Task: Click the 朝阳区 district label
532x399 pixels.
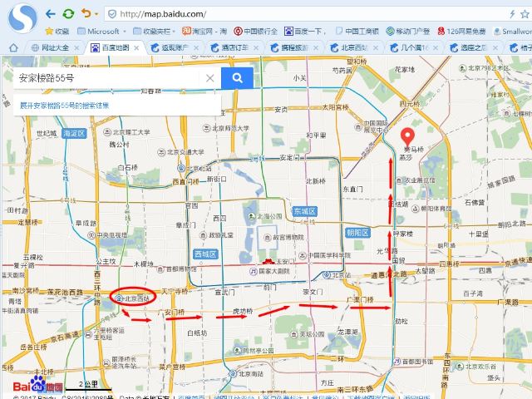Action: point(357,233)
